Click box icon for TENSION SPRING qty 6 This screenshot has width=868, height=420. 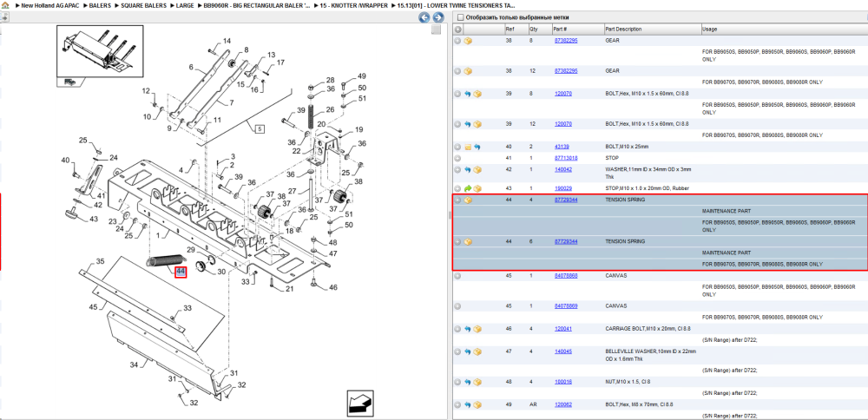[468, 242]
